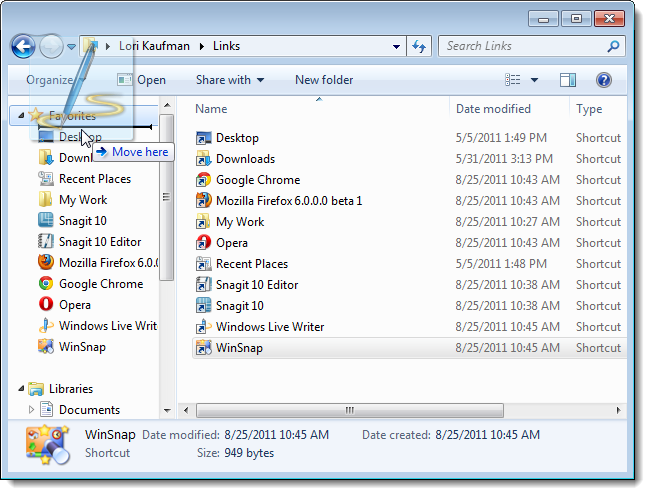Click the WinSnap thumbnail in details pane
650x495 pixels.
(48, 444)
